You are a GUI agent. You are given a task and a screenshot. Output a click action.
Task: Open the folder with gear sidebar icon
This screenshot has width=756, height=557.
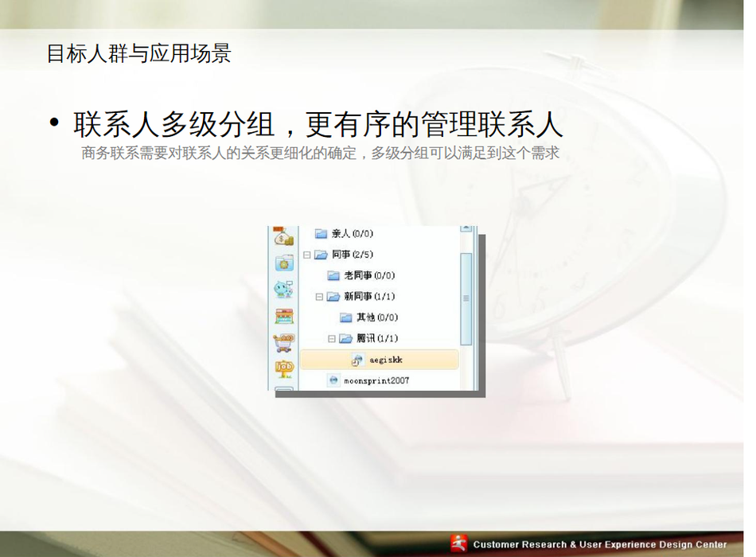[x=284, y=263]
